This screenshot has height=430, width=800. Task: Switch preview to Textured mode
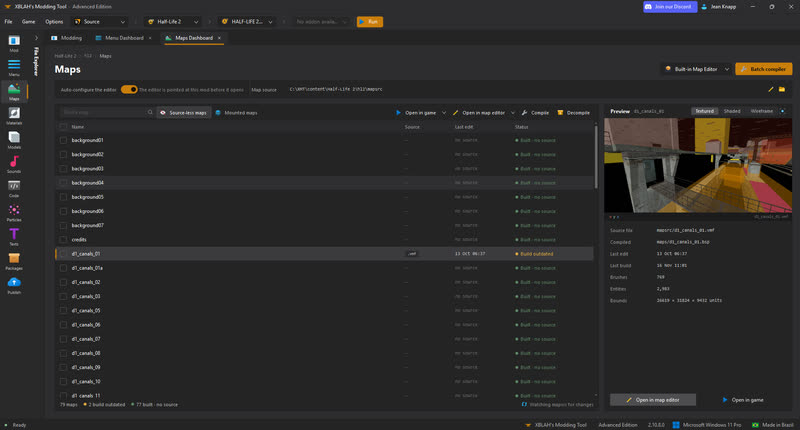(705, 111)
